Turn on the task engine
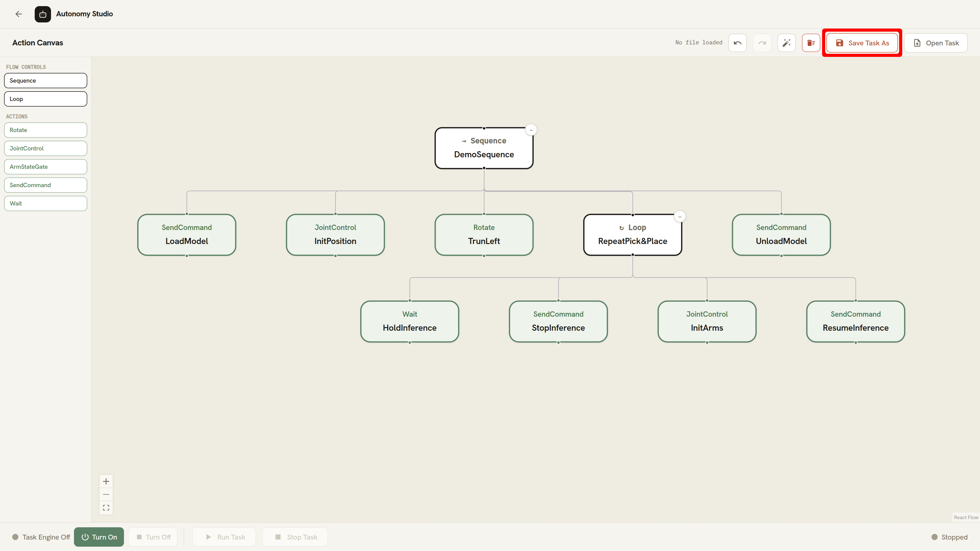Viewport: 980px width, 551px height. tap(99, 537)
